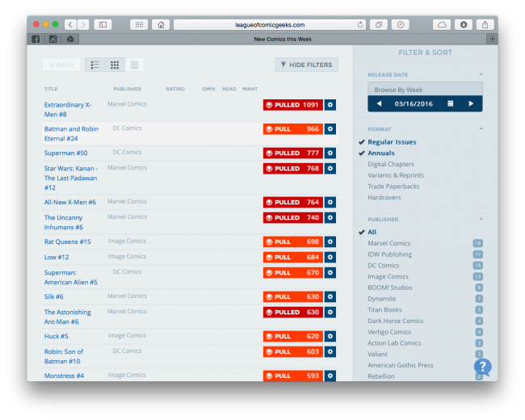Filter by Vertigo Comics publisher
This screenshot has width=525, height=420.
coord(389,332)
